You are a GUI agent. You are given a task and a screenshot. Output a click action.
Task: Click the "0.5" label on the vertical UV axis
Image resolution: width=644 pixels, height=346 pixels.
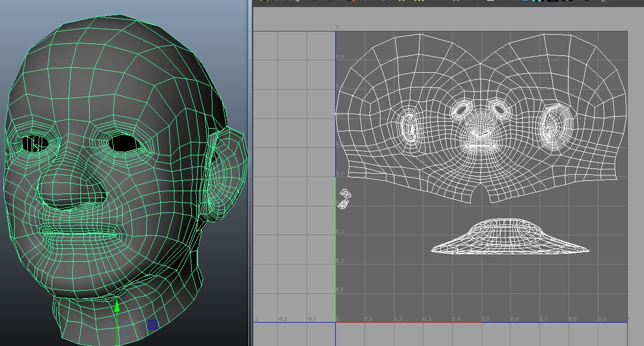coord(340,174)
